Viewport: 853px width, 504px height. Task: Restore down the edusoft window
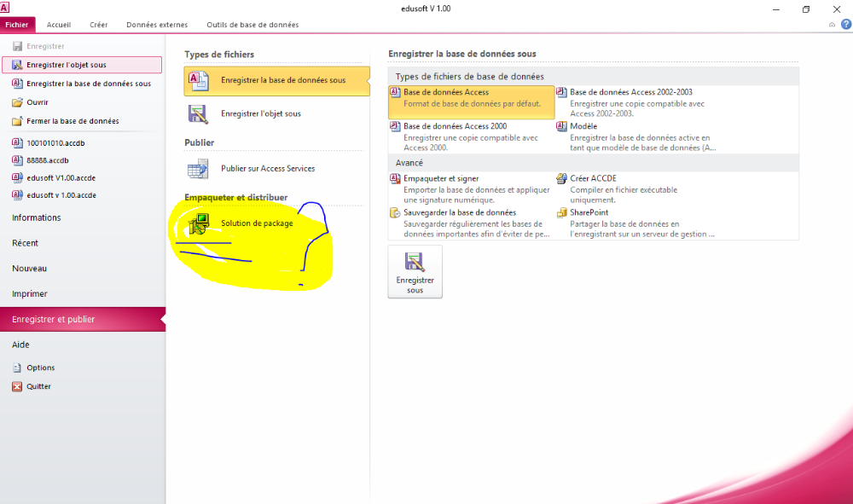(806, 9)
